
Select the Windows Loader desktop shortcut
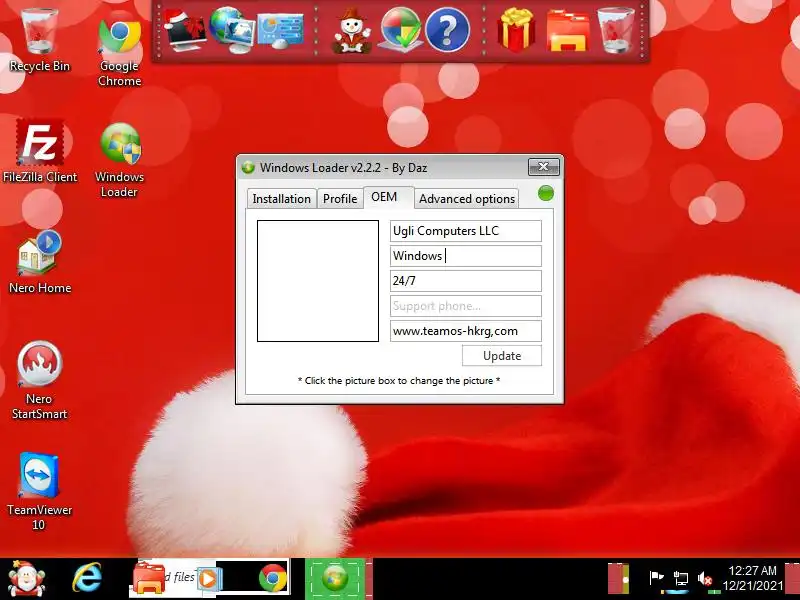pos(119,160)
